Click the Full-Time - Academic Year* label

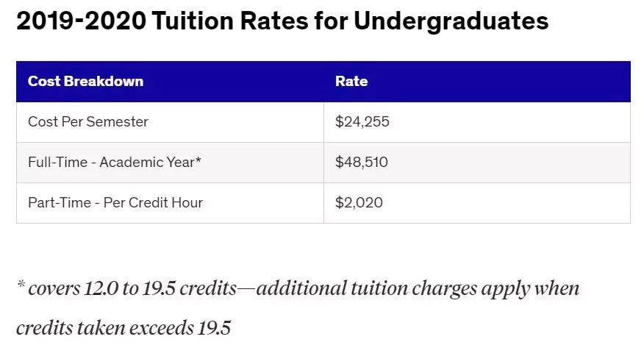[x=115, y=162]
